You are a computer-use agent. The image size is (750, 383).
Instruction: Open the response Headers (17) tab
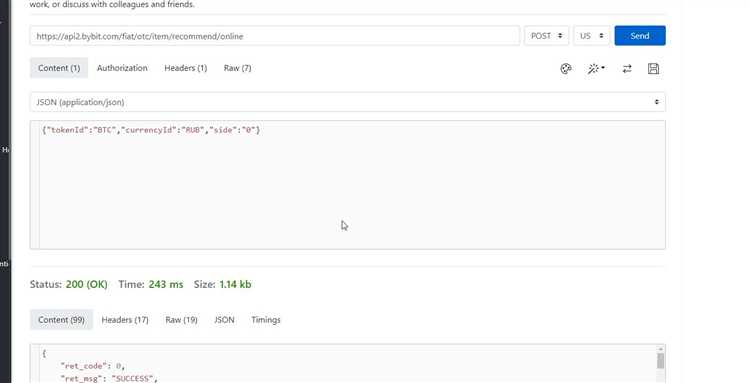125,320
